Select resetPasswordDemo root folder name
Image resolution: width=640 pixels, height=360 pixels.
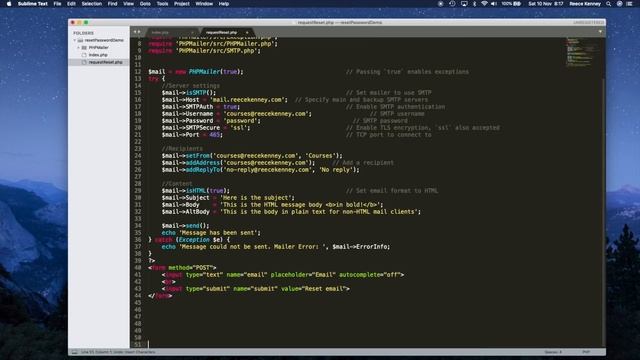click(x=104, y=40)
